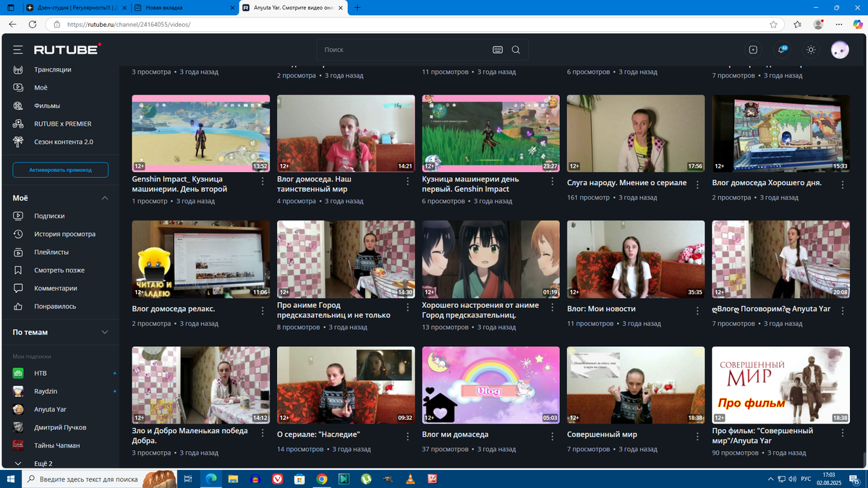Open options for Кузница машинерии день первый
This screenshot has height=488, width=868.
click(553, 181)
